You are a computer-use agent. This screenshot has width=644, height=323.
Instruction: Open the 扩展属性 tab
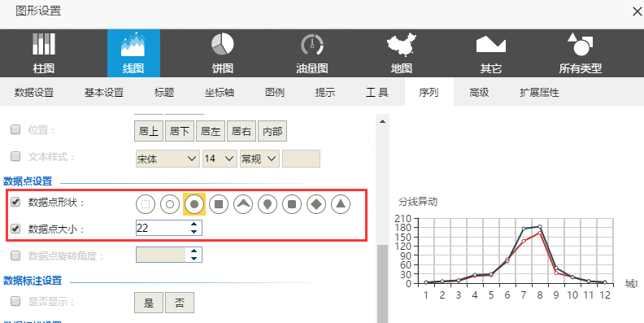coord(539,93)
